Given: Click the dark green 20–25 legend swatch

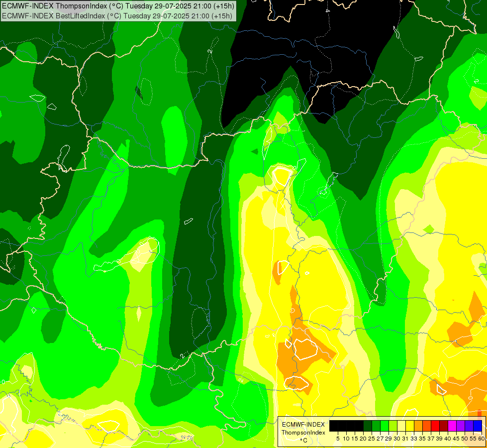Looking at the screenshot, I should pyautogui.click(x=368, y=426).
